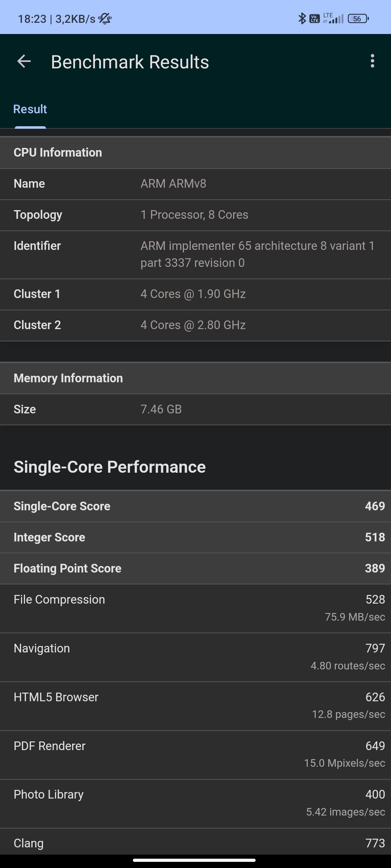The image size is (391, 868).
Task: Select the Result tab
Action: pyautogui.click(x=30, y=109)
